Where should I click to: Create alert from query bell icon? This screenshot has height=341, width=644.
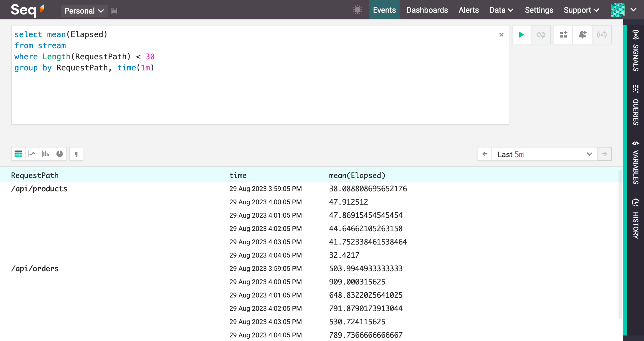582,35
